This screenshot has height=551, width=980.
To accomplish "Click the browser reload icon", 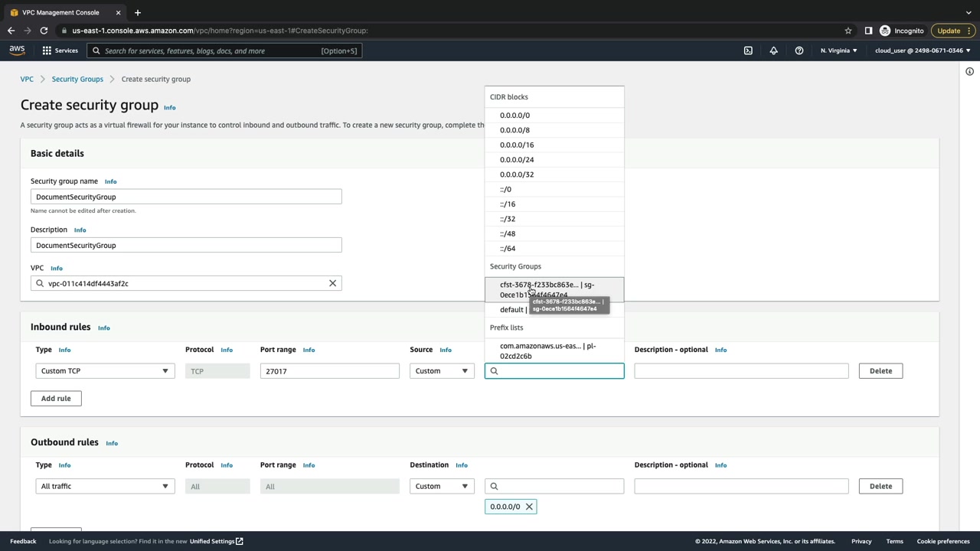I will 44,31.
